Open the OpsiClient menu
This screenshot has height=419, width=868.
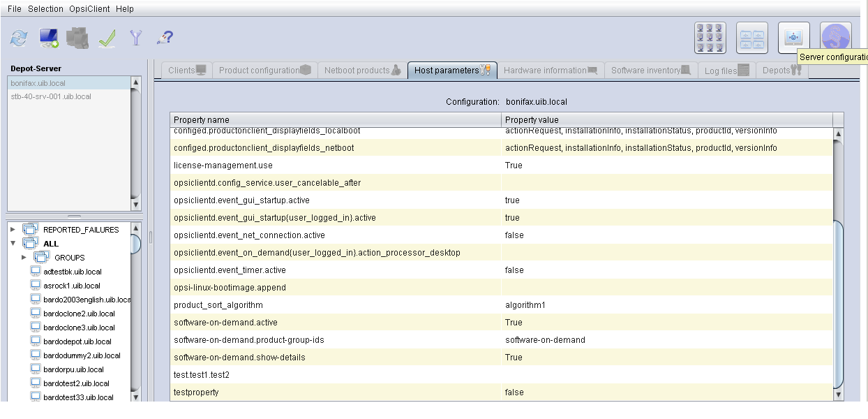point(89,9)
